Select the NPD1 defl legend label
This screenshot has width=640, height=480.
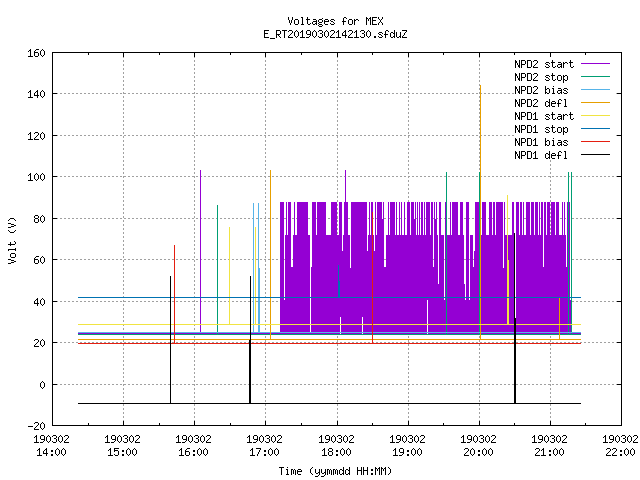pyautogui.click(x=541, y=155)
